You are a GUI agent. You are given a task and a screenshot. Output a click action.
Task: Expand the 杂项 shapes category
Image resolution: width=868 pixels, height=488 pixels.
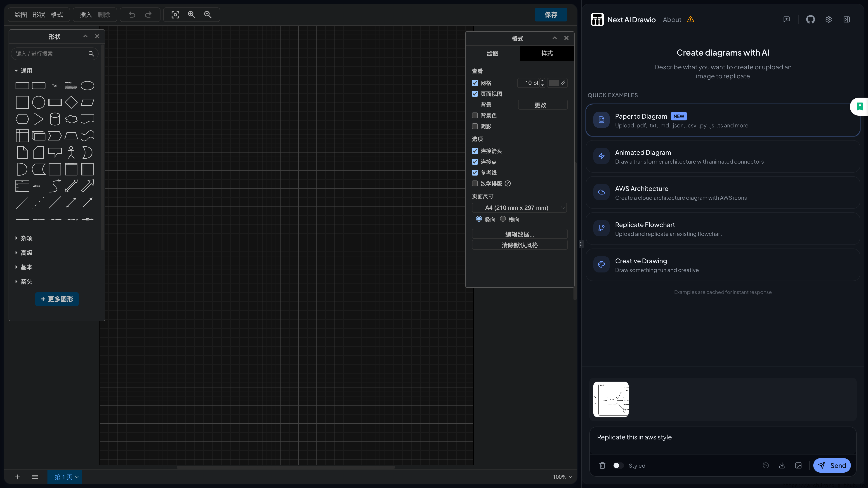click(x=26, y=238)
